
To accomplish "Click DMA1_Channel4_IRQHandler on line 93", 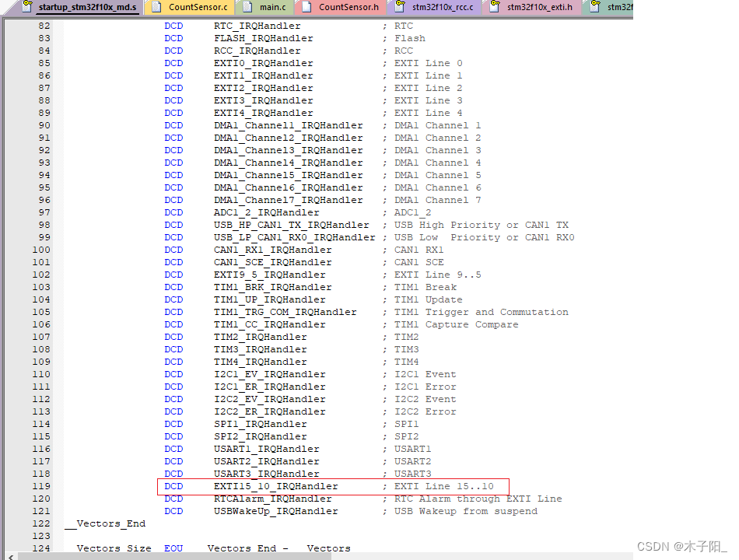I will click(x=289, y=163).
